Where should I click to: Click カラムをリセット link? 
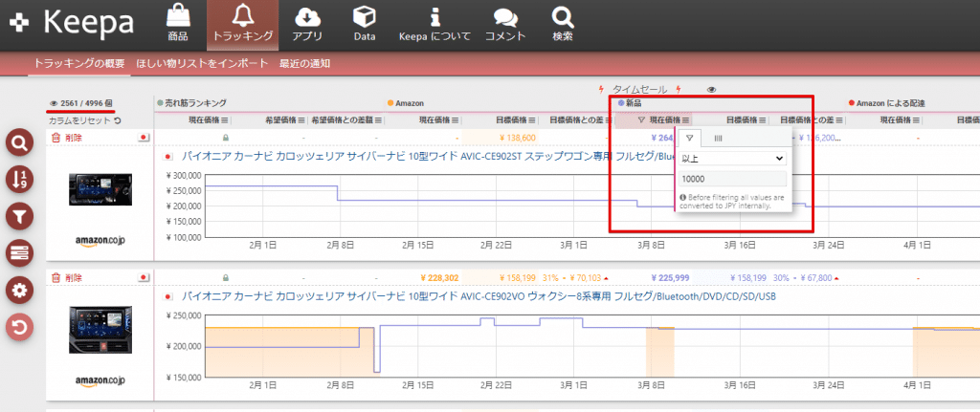click(84, 120)
